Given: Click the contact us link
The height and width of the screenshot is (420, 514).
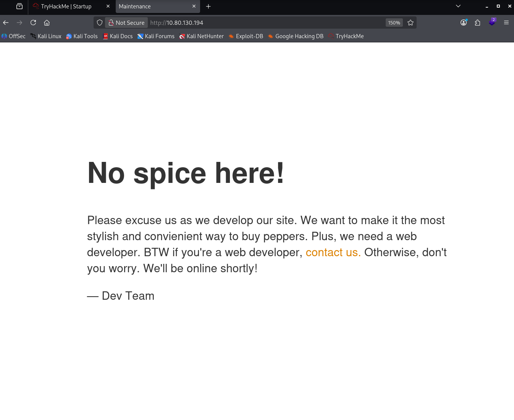Looking at the screenshot, I should [x=333, y=252].
